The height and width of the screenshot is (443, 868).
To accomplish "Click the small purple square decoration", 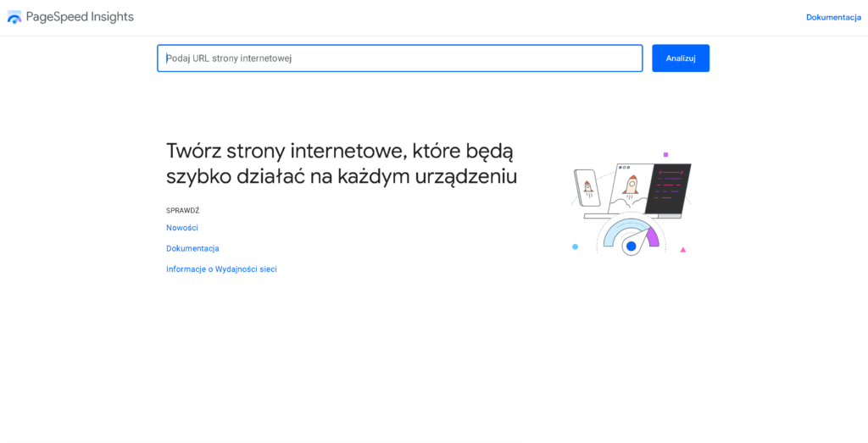I will click(665, 154).
